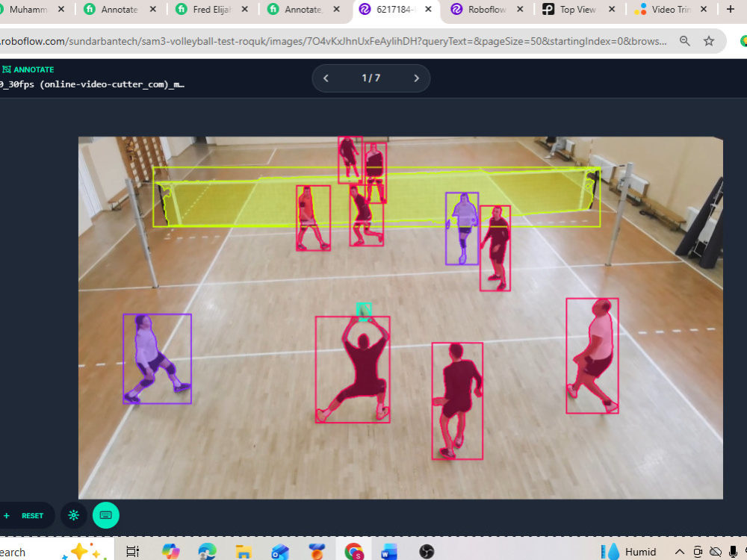Switch to the 6217184 browser tab

coord(395,10)
